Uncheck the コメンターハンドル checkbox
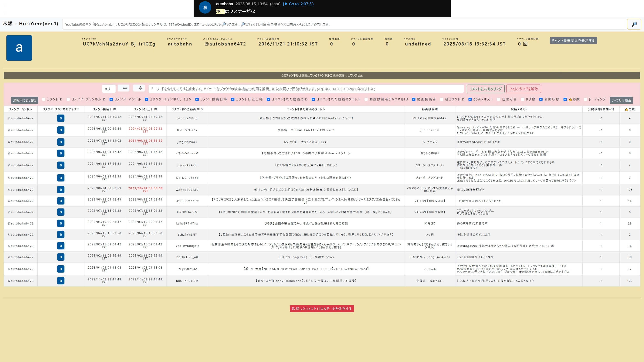This screenshot has width=644, height=362. pos(111,100)
